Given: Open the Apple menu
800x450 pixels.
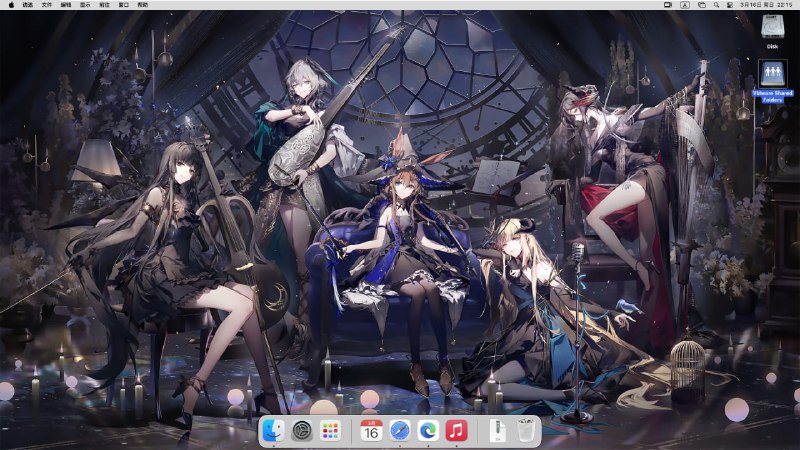Looking at the screenshot, I should pos(10,5).
